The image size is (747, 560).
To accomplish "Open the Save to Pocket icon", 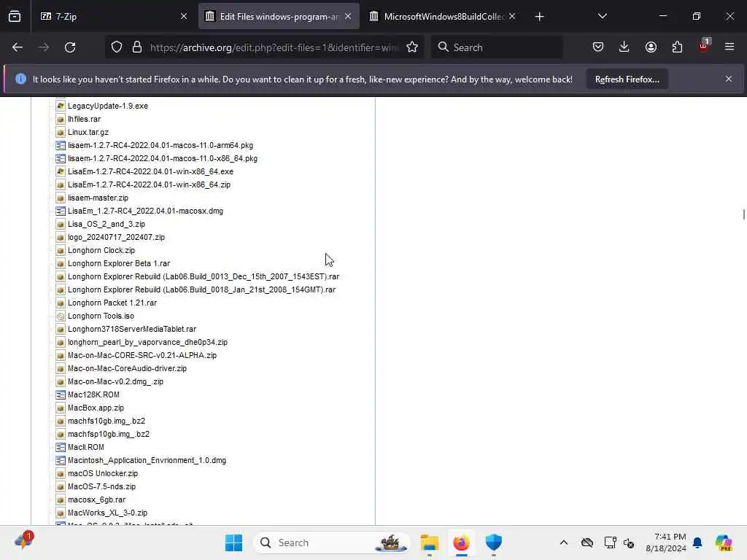I will [x=598, y=47].
